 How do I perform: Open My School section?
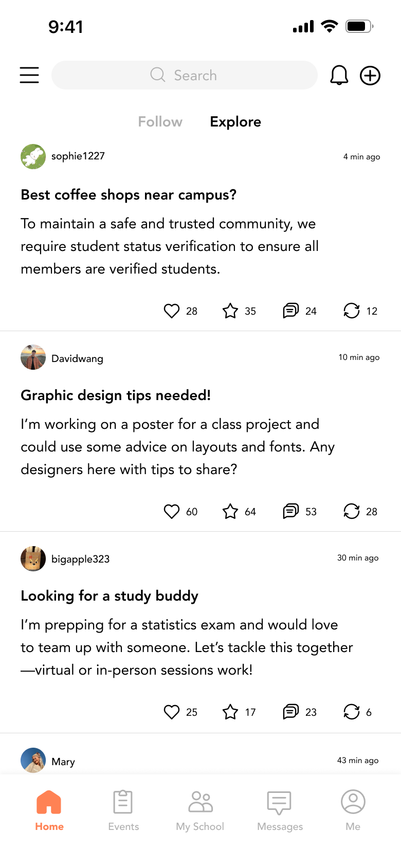point(200,810)
